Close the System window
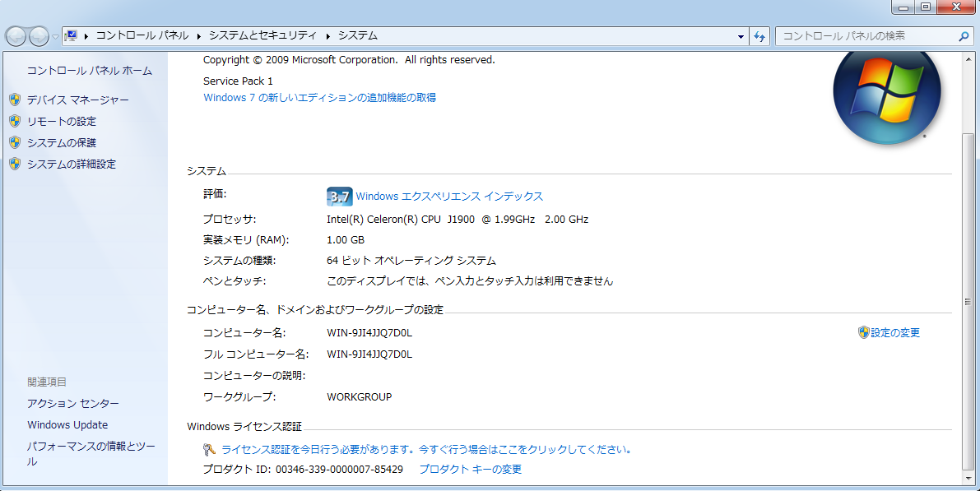Screen dimensions: 980x491 (957, 7)
